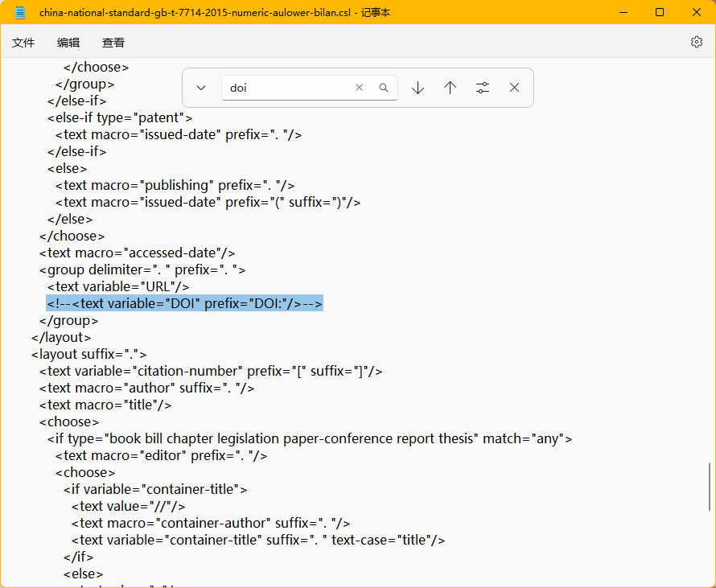Viewport: 716px width, 588px height.
Task: Open the 编辑 menu
Action: (x=68, y=43)
